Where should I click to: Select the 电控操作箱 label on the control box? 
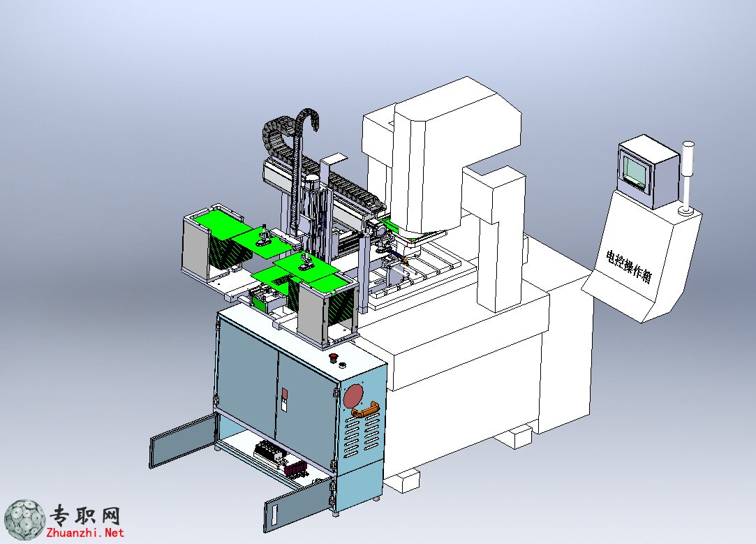point(629,267)
